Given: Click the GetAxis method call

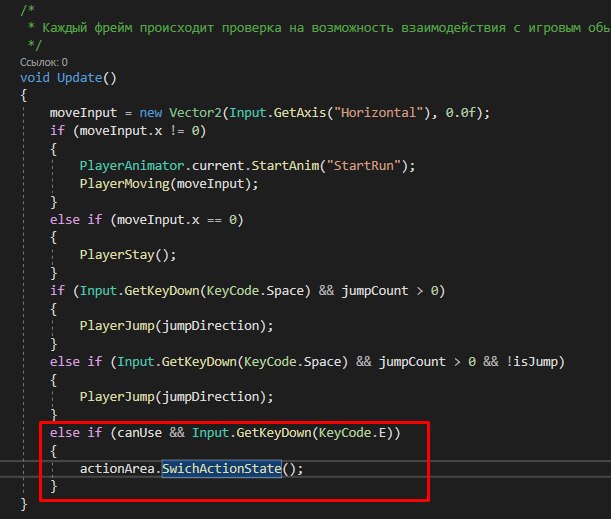Looking at the screenshot, I should pos(300,113).
